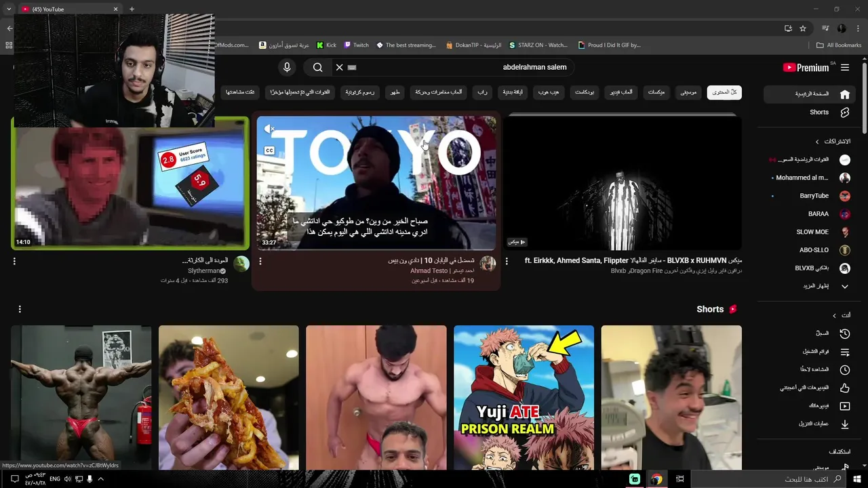The width and height of the screenshot is (868, 488).
Task: Open the Kick bookmark
Action: (x=326, y=45)
